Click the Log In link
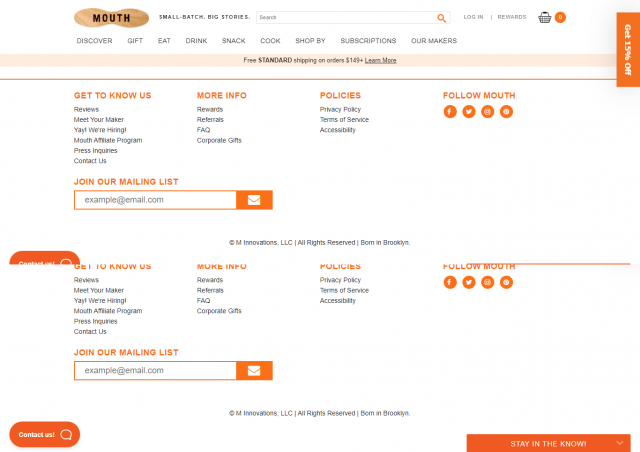Viewport: 640px width, 452px height. pyautogui.click(x=473, y=17)
